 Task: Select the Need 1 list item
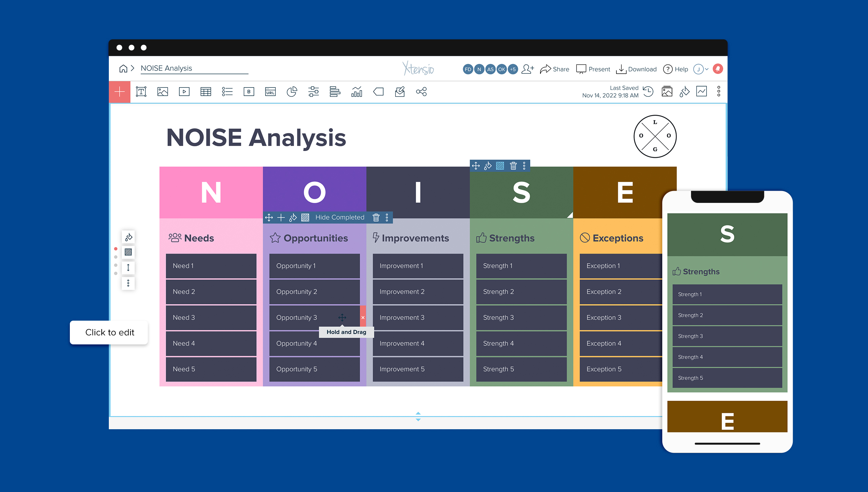coord(211,266)
